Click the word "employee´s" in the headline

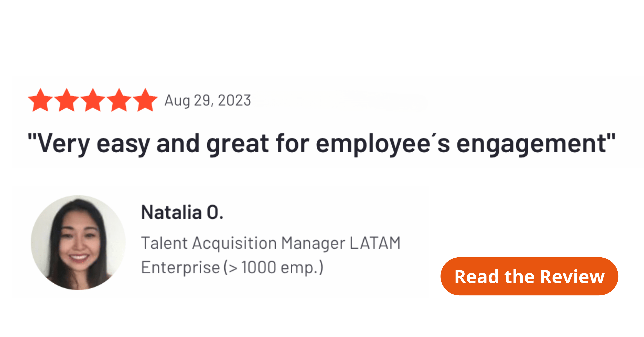pos(383,144)
